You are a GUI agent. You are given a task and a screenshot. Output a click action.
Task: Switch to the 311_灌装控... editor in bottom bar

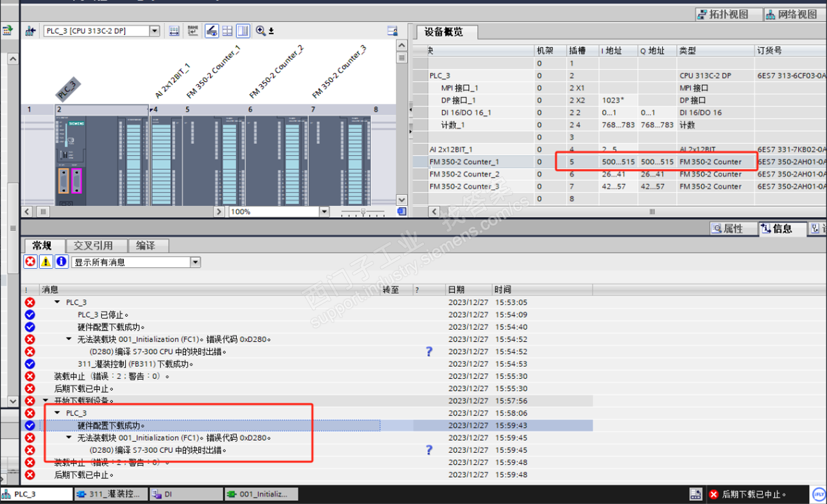point(110,494)
